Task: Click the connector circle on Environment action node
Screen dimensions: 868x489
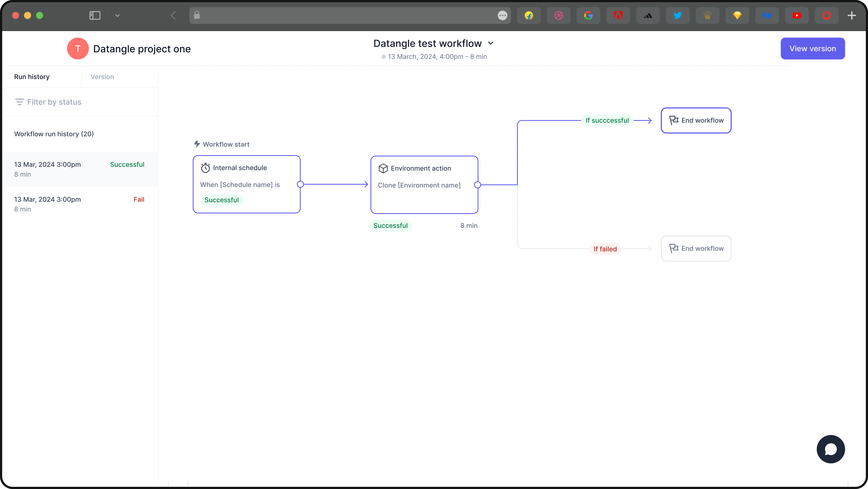Action: [x=477, y=185]
